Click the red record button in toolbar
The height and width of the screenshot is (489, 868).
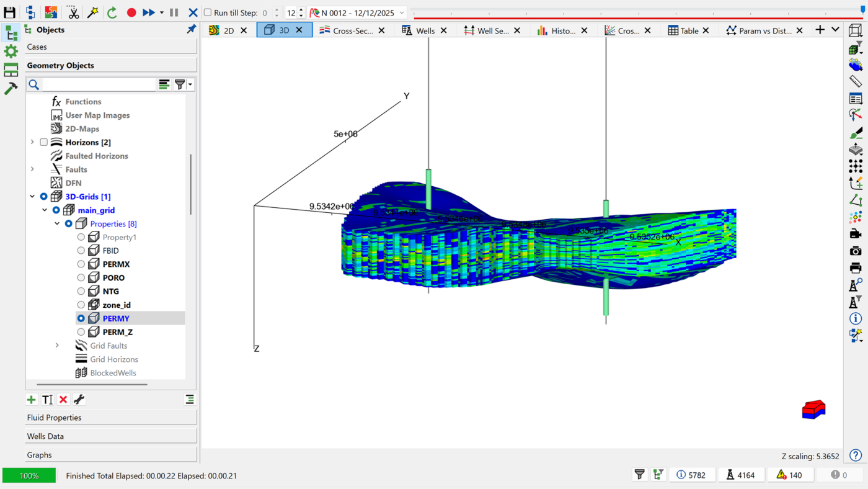[131, 12]
